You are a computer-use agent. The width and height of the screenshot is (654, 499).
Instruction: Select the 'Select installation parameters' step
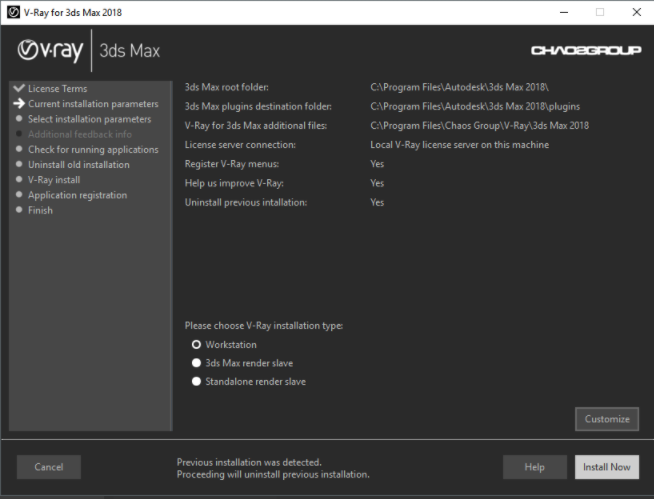coord(90,119)
